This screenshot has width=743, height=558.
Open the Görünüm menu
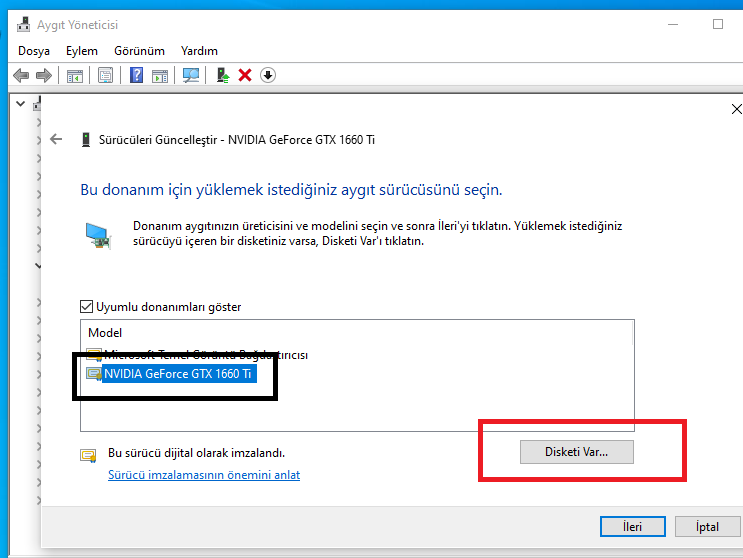click(x=139, y=51)
